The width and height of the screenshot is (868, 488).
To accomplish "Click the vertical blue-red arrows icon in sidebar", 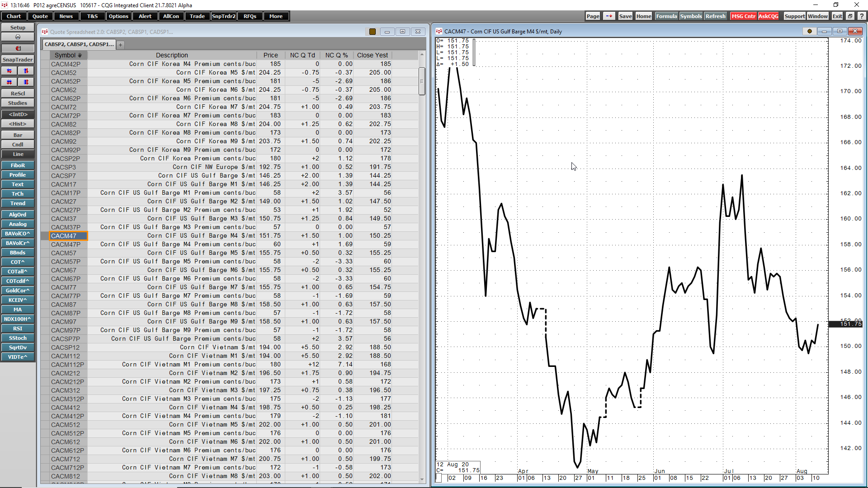I will (26, 70).
